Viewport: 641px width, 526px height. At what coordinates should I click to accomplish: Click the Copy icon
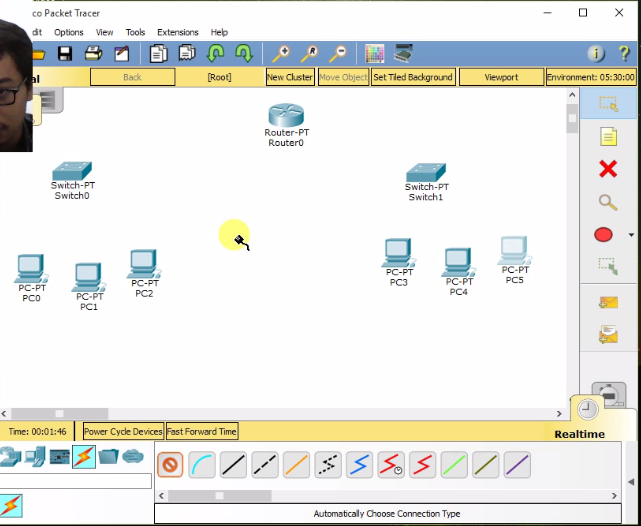[158, 54]
